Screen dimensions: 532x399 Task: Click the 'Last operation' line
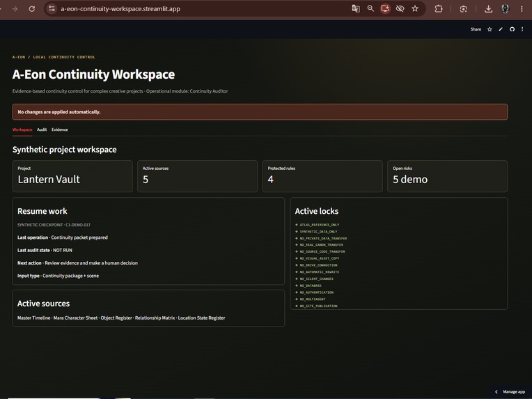(x=63, y=237)
